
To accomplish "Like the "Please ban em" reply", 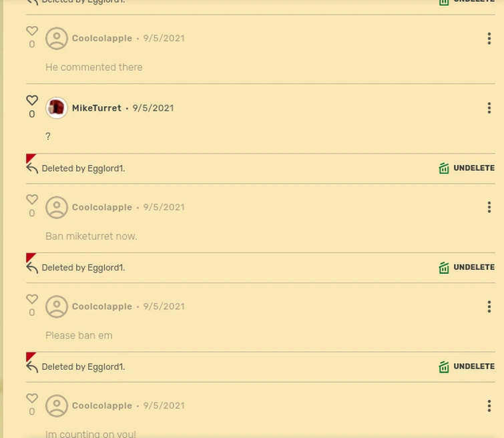I will [x=32, y=298].
